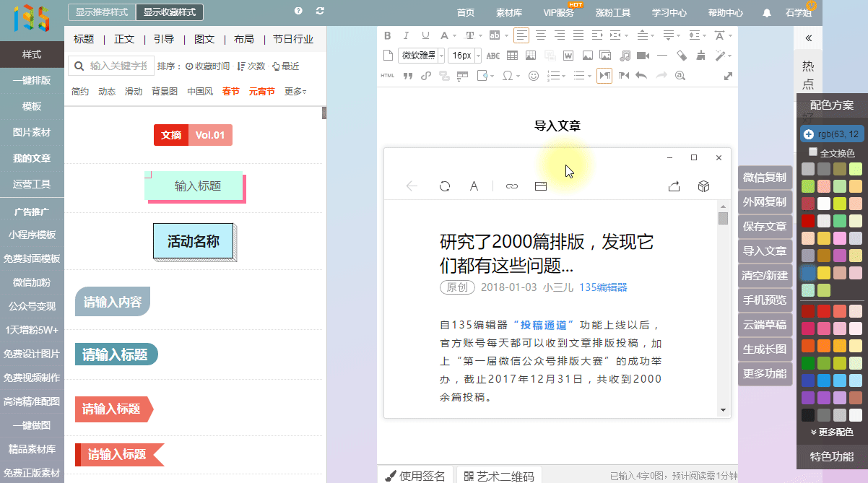868x483 pixels.
Task: Open the 图文 style category tab
Action: pos(204,39)
